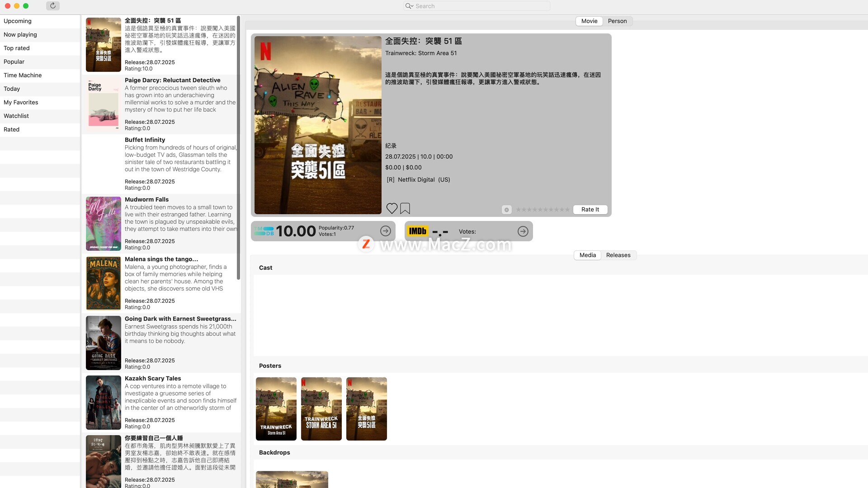Open TMDB page arrow icon
The image size is (868, 488).
pyautogui.click(x=386, y=231)
